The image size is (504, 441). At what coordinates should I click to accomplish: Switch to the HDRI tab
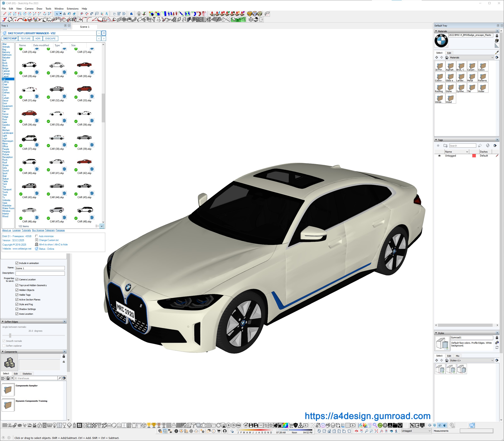pyautogui.click(x=38, y=39)
